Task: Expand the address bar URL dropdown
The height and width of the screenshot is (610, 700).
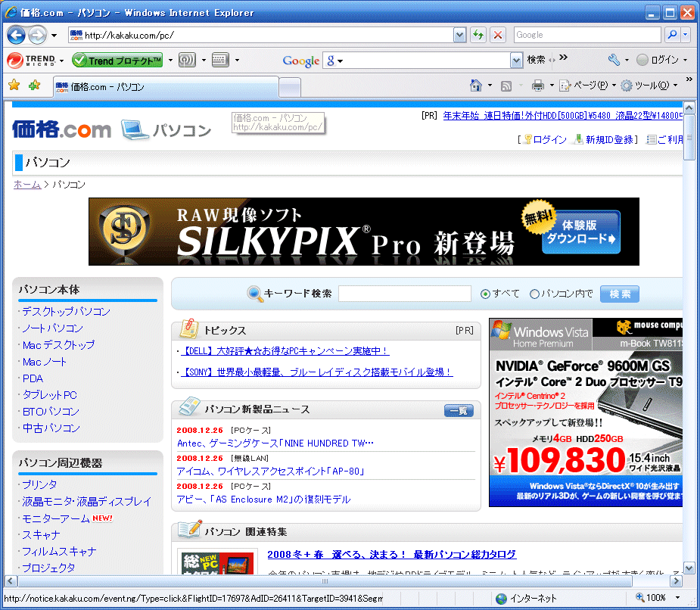Action: point(459,35)
